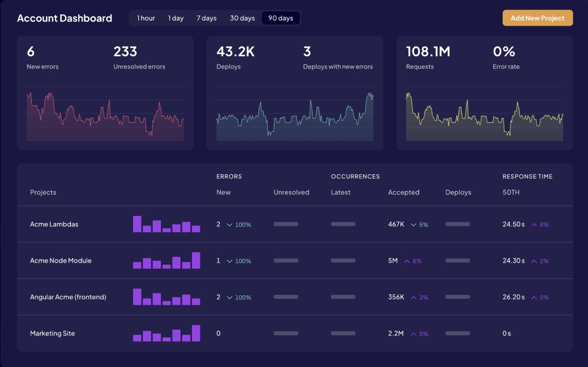Click up arrow beside Acme Lambdas 8% response time
Image resolution: width=588 pixels, height=367 pixels.
click(534, 225)
